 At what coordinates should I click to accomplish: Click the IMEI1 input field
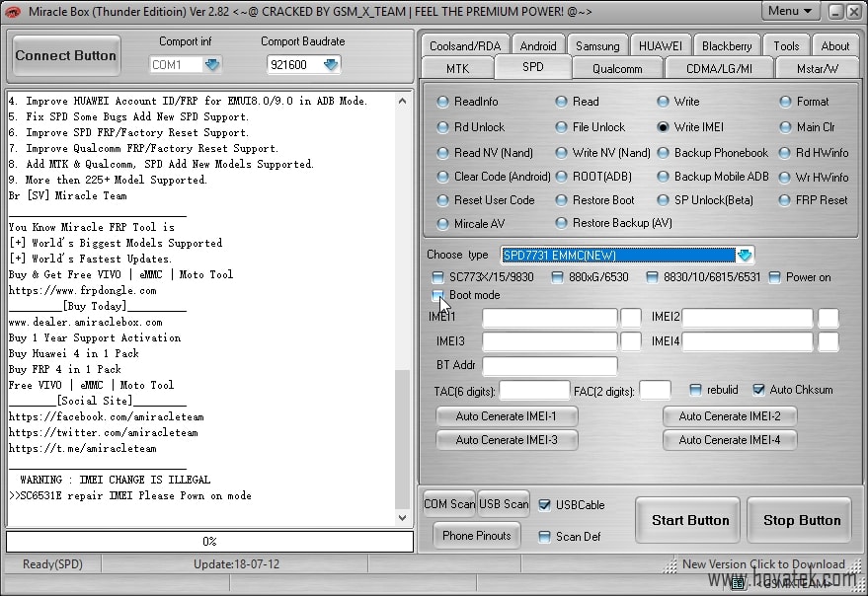(x=550, y=318)
